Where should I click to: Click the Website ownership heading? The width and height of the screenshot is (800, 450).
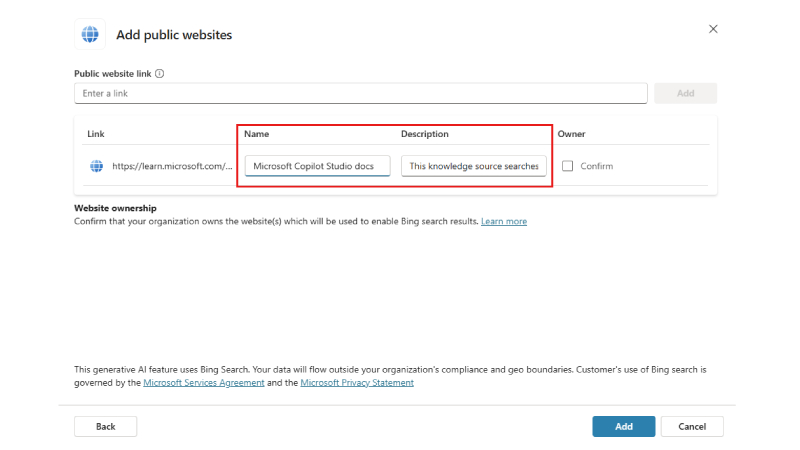(x=115, y=208)
